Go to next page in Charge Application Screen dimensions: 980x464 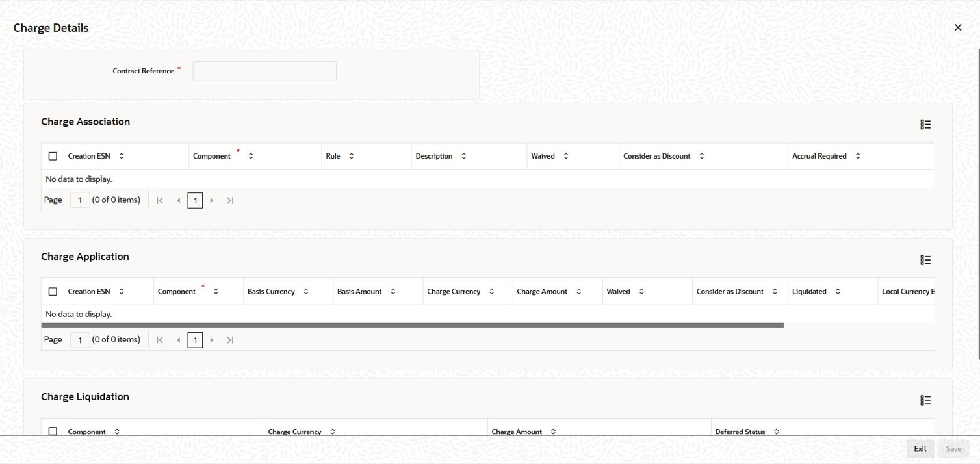[x=212, y=340]
